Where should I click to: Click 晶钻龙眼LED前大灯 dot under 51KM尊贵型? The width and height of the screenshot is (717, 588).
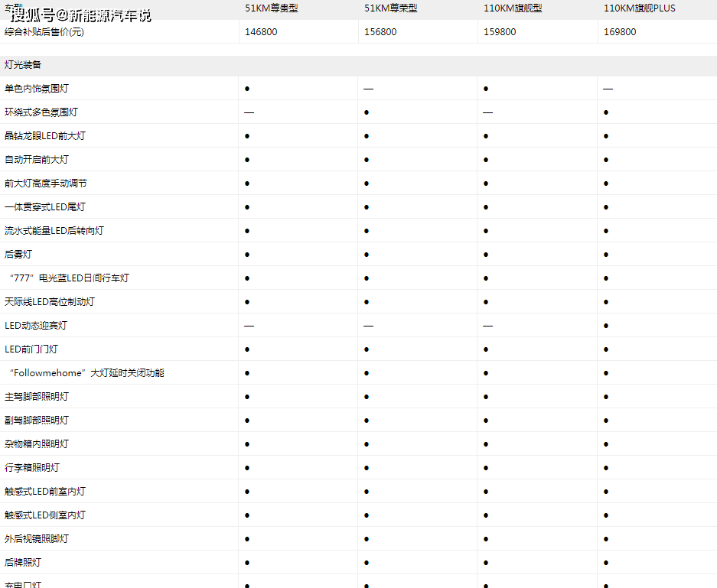pos(247,136)
